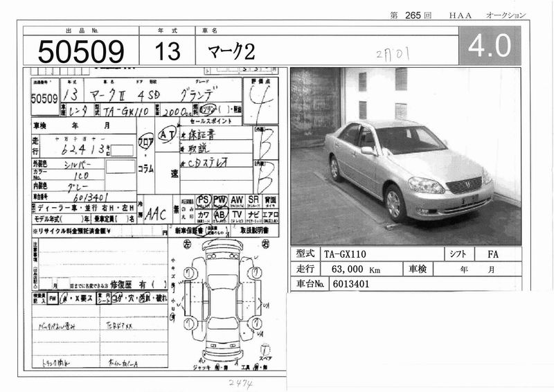Screen dimensions: 554x392
Task: Click the HAA text in top header
Action: [460, 15]
